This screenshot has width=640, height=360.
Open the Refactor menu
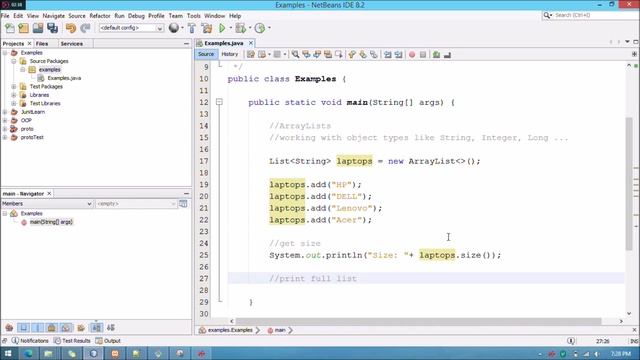click(x=100, y=16)
